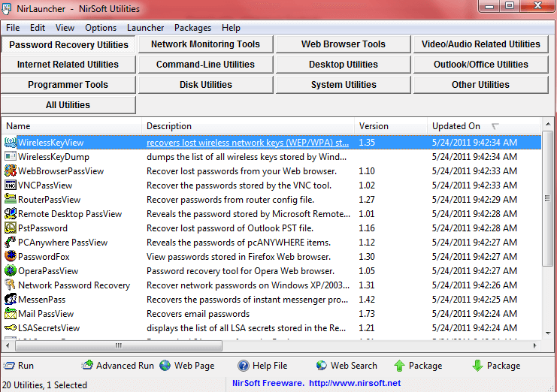Select the PasswordFox row name
This screenshot has height=392, width=557.
(x=44, y=257)
